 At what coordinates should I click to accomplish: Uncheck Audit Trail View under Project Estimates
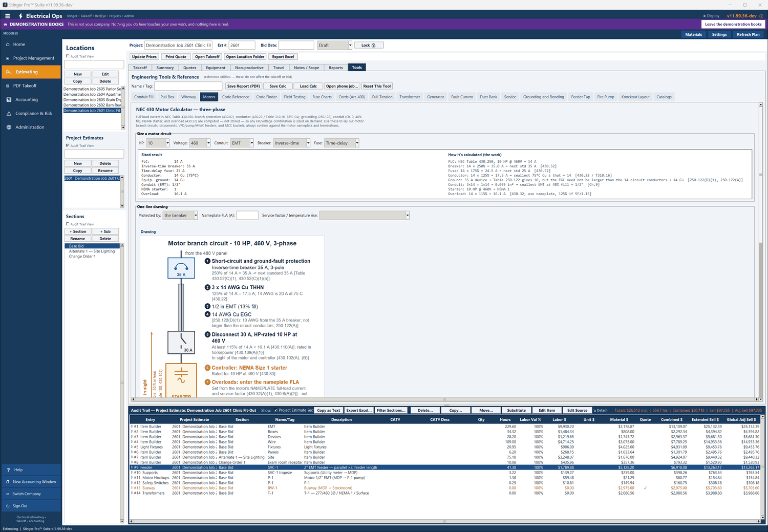tap(68, 145)
